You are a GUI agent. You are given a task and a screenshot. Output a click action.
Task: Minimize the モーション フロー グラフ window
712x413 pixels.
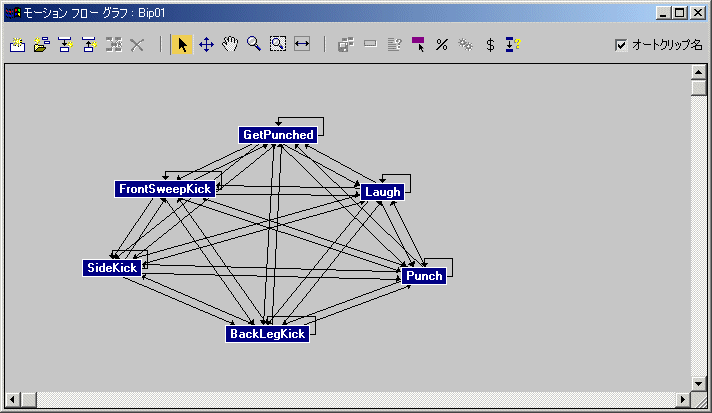[x=663, y=13]
